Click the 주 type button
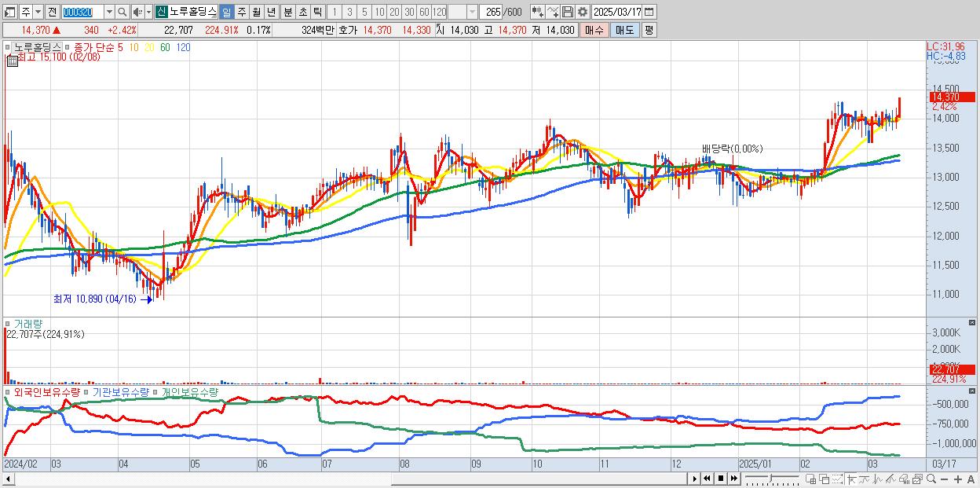Viewport: 980px width, 488px height. click(26, 12)
